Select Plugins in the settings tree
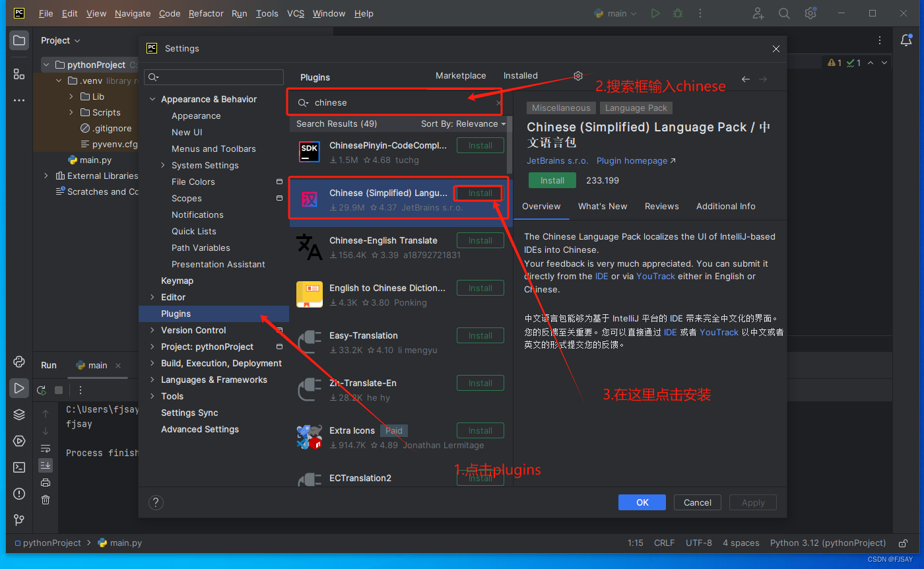 (x=214, y=314)
